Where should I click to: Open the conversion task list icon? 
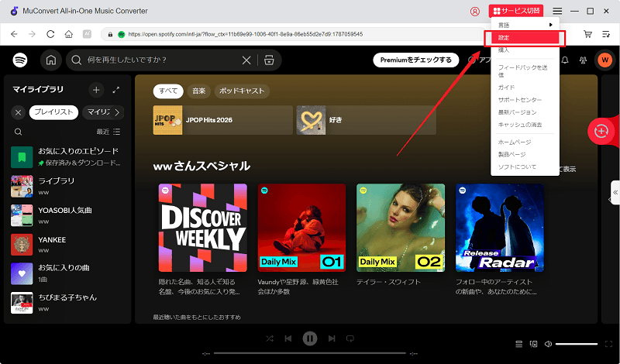[x=606, y=34]
